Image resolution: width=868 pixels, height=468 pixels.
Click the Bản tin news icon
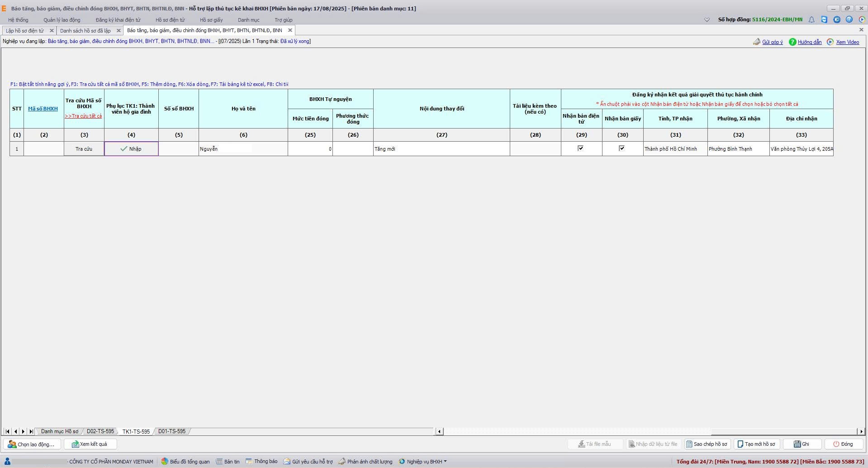(x=219, y=462)
